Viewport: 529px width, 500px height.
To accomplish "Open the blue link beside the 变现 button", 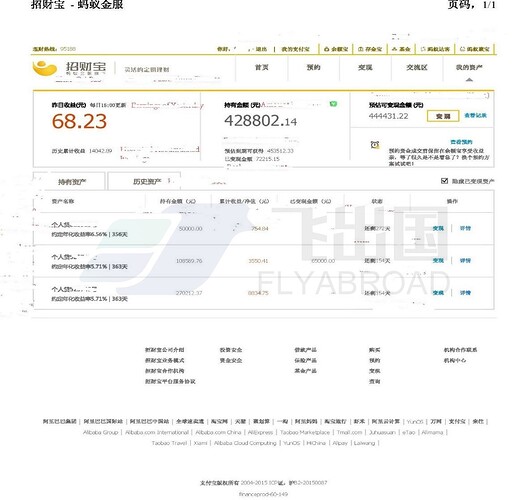I will 475,115.
